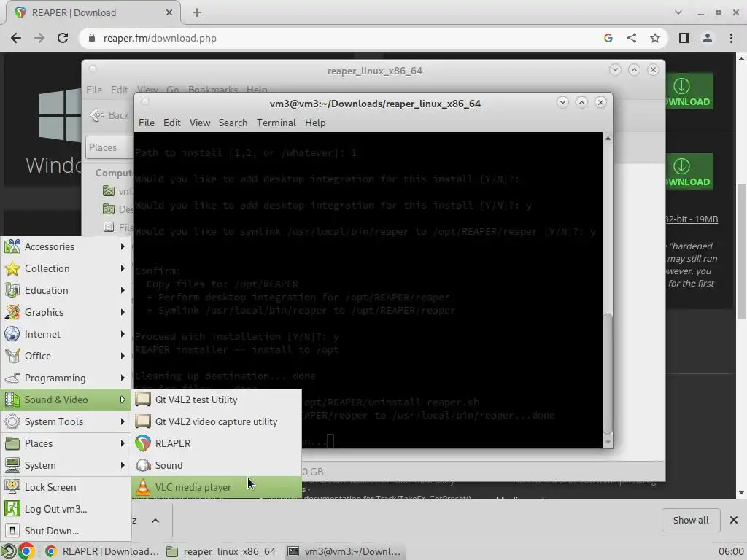This screenshot has height=560, width=747.
Task: Click Back in file manager window
Action: click(x=110, y=115)
